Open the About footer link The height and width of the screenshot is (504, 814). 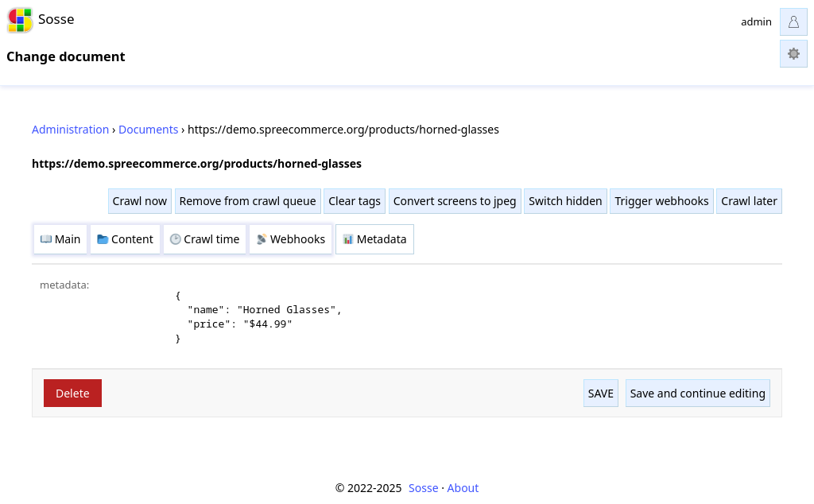coord(463,488)
